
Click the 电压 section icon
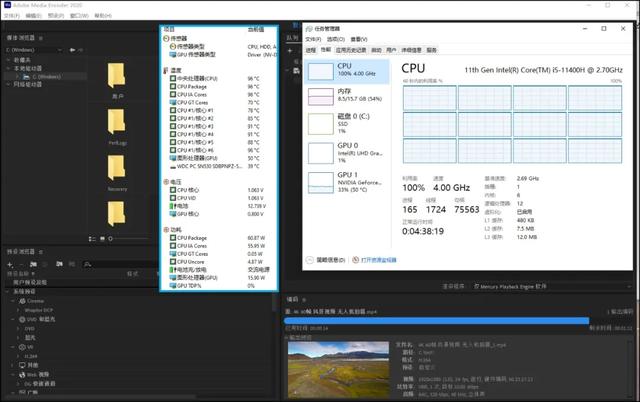pyautogui.click(x=166, y=182)
